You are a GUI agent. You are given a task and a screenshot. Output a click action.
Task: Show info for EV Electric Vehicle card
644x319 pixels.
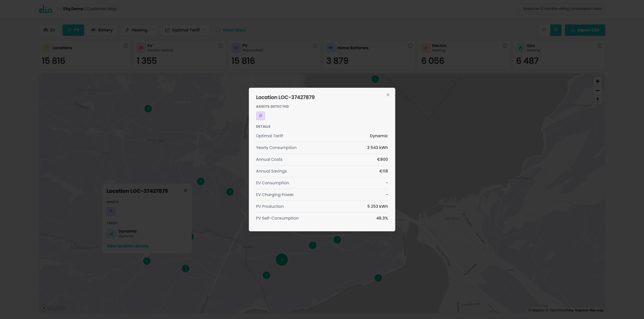click(x=220, y=46)
